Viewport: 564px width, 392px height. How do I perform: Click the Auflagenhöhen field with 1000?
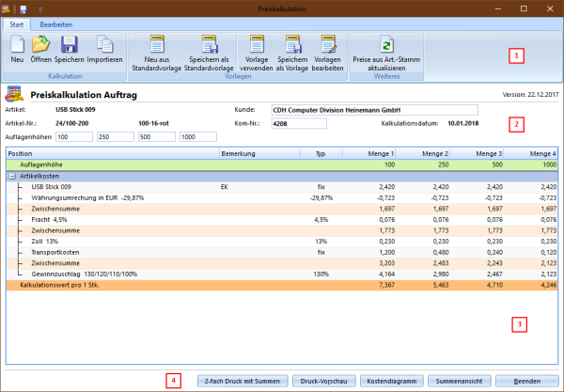(x=198, y=137)
